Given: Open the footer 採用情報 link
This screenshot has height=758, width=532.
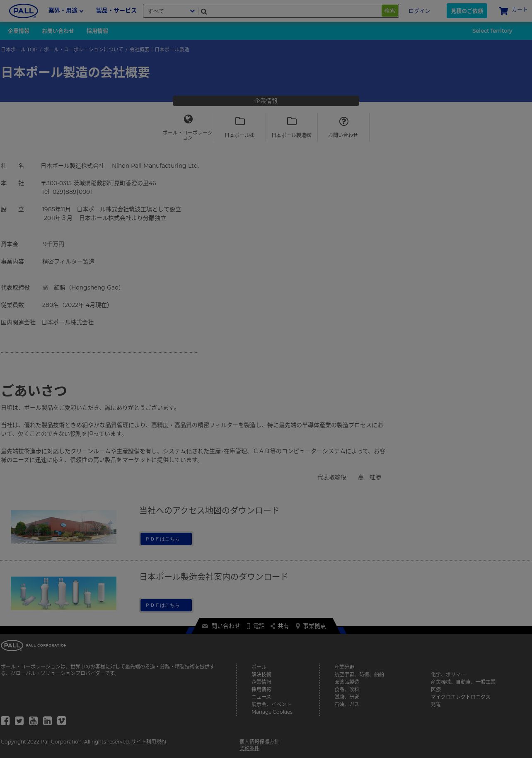Looking at the screenshot, I should 261,689.
